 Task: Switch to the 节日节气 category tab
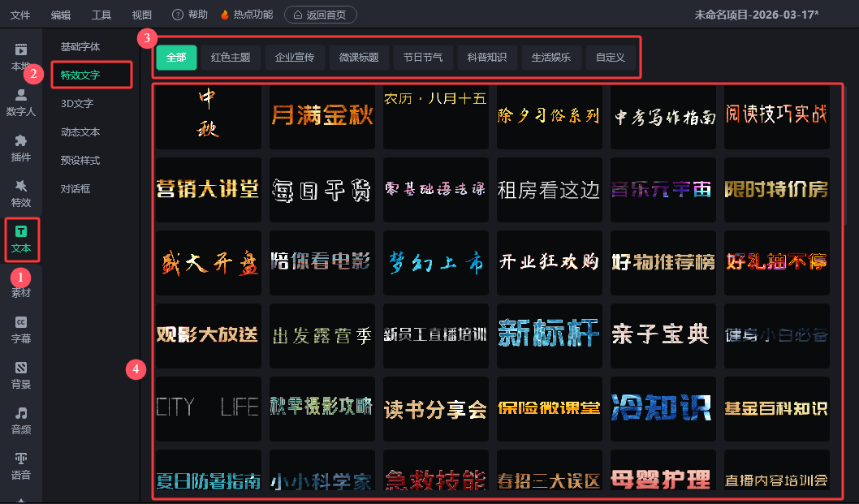coord(423,58)
